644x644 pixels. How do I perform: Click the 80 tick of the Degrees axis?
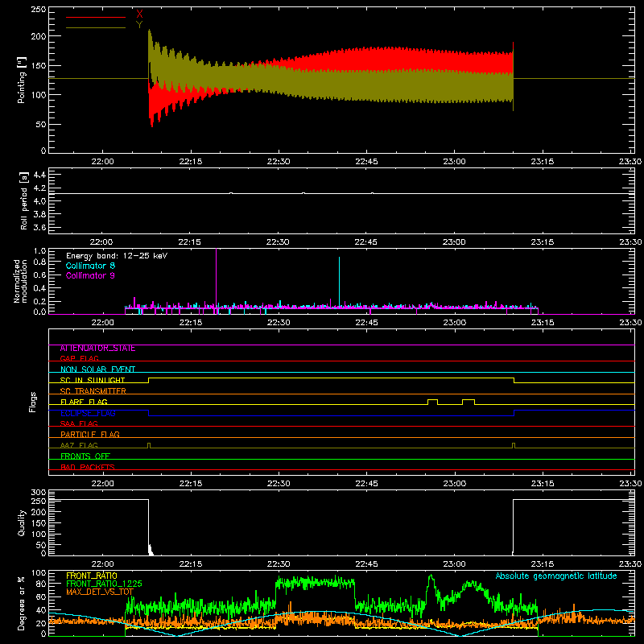click(x=41, y=583)
